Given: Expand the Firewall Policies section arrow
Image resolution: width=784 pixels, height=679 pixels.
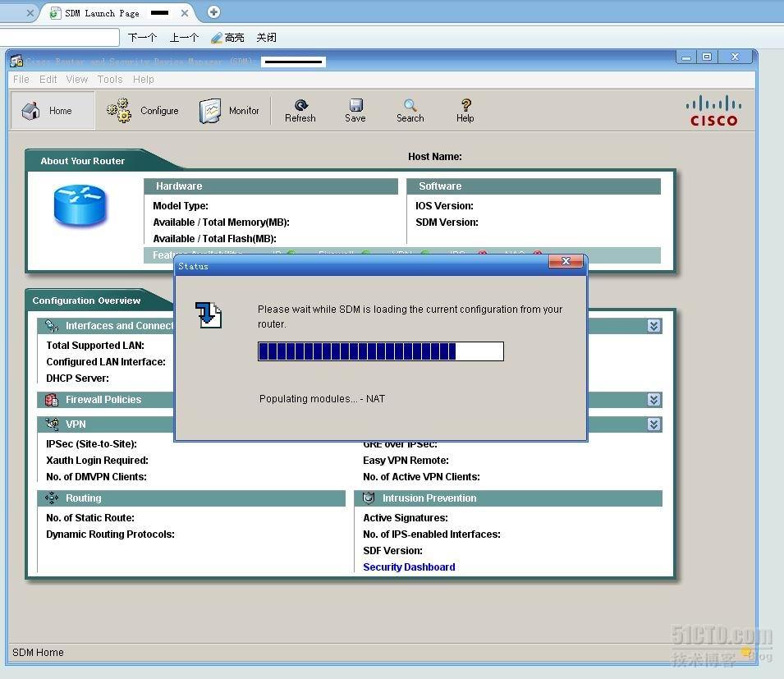Looking at the screenshot, I should pyautogui.click(x=653, y=400).
